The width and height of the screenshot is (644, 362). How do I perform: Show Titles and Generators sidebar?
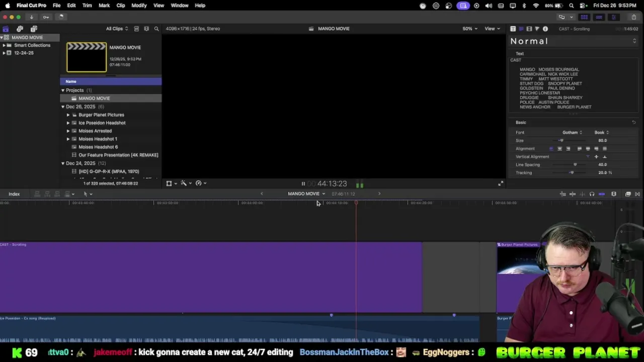point(34,29)
